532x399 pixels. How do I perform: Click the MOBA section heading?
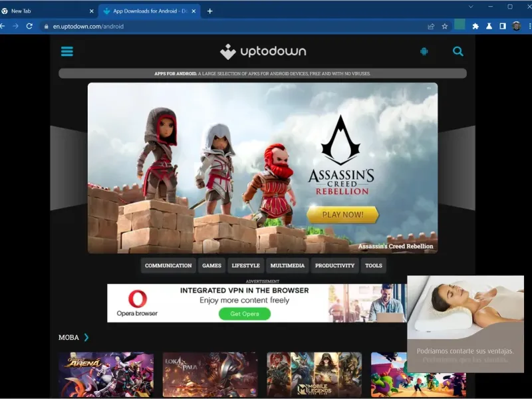point(68,337)
